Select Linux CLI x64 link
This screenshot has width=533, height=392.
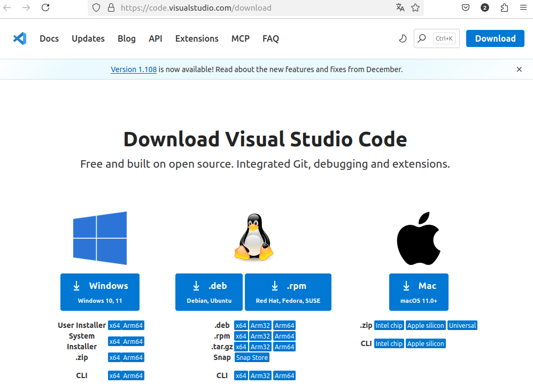[241, 375]
